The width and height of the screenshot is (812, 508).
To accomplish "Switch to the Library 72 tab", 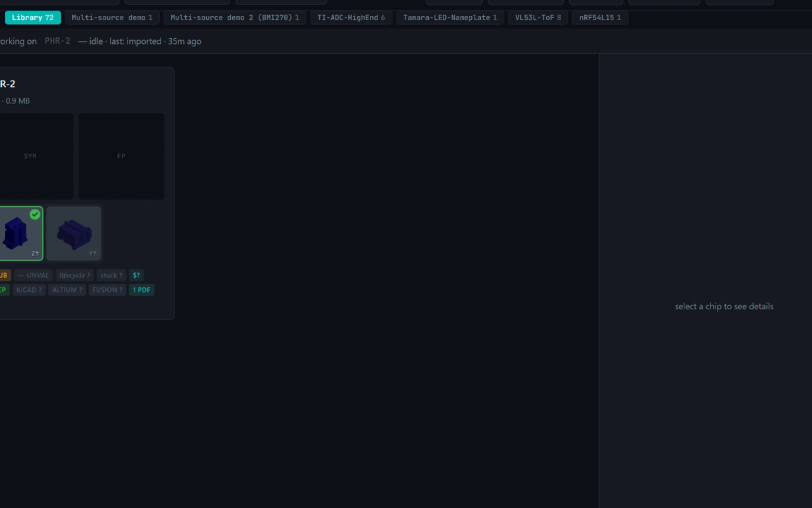I will pyautogui.click(x=33, y=18).
